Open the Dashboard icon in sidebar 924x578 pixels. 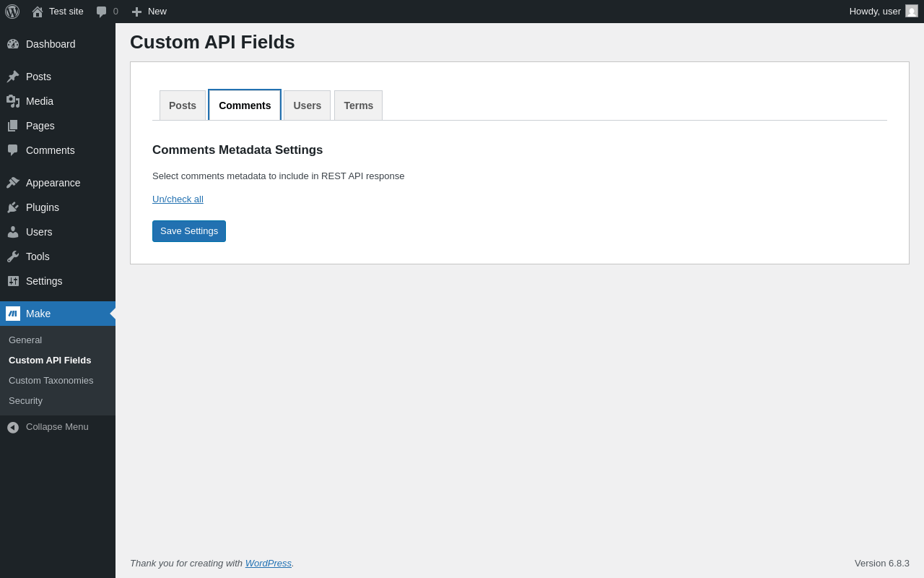coord(13,44)
